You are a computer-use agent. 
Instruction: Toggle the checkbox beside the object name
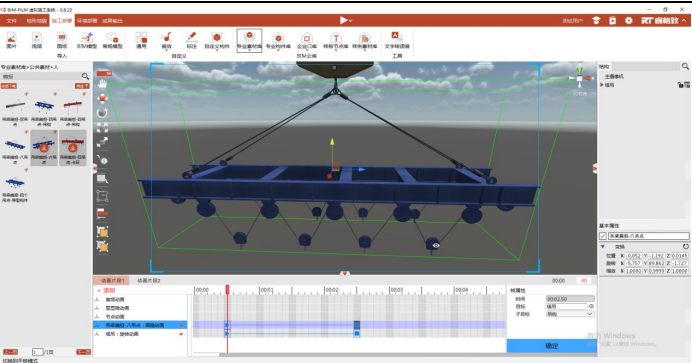[x=603, y=236]
